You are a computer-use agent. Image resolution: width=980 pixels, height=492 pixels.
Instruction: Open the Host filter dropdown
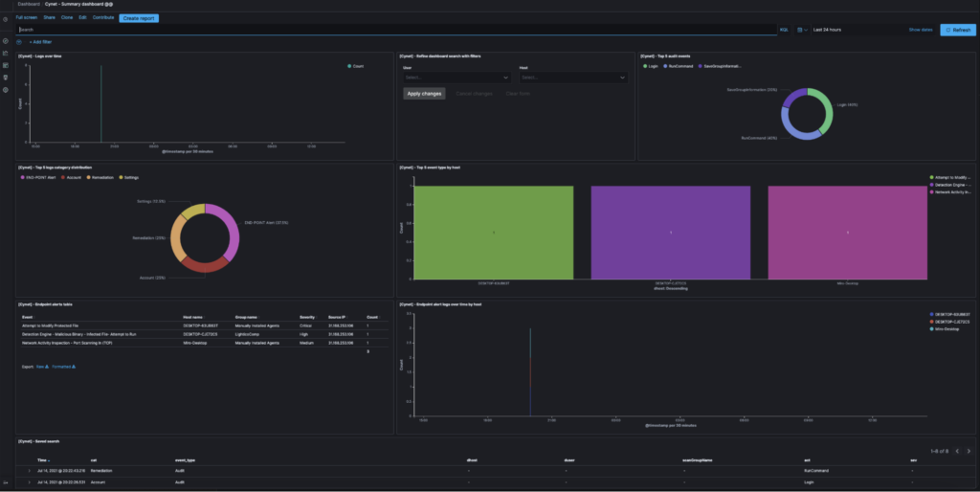coord(574,78)
